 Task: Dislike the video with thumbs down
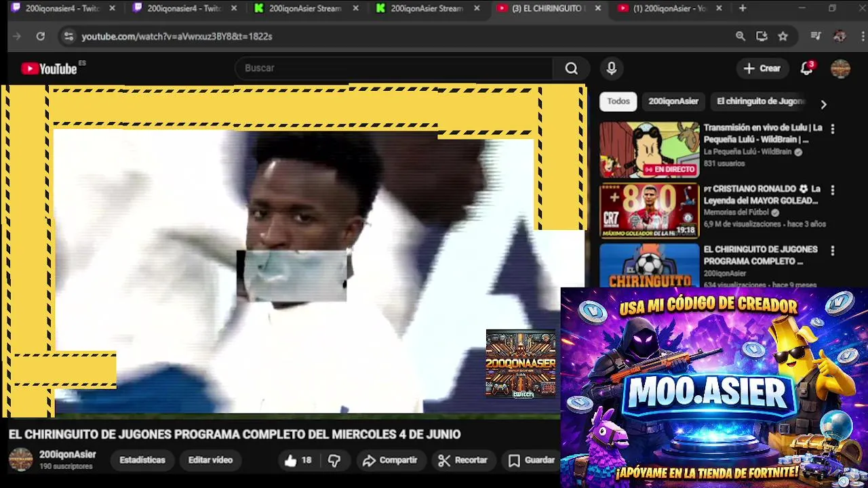click(334, 461)
